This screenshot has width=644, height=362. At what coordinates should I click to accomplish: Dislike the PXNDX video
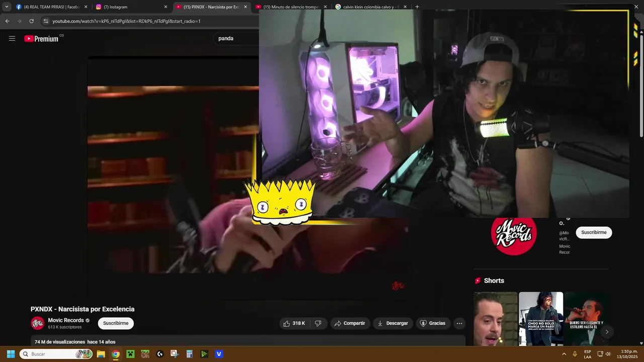click(x=318, y=323)
